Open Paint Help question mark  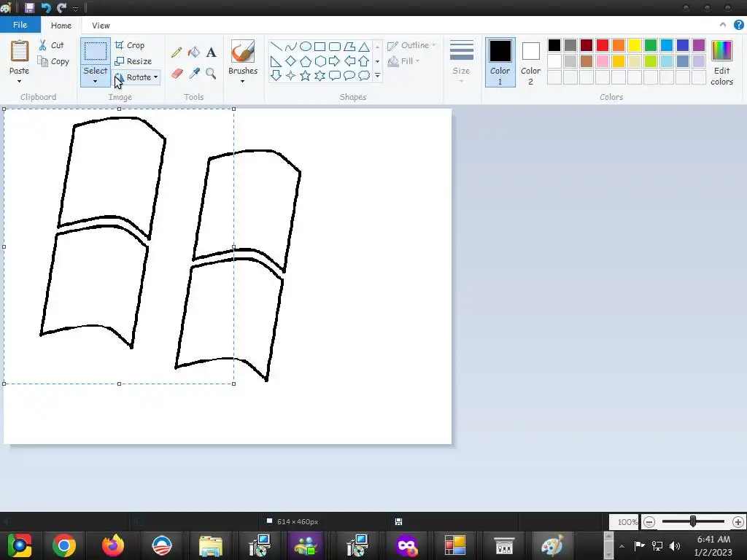click(738, 25)
